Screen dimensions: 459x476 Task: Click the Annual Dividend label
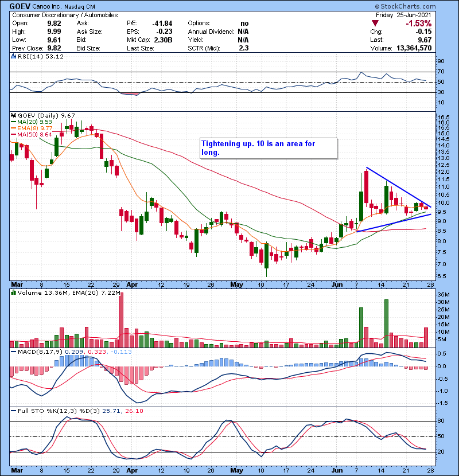pos(211,32)
